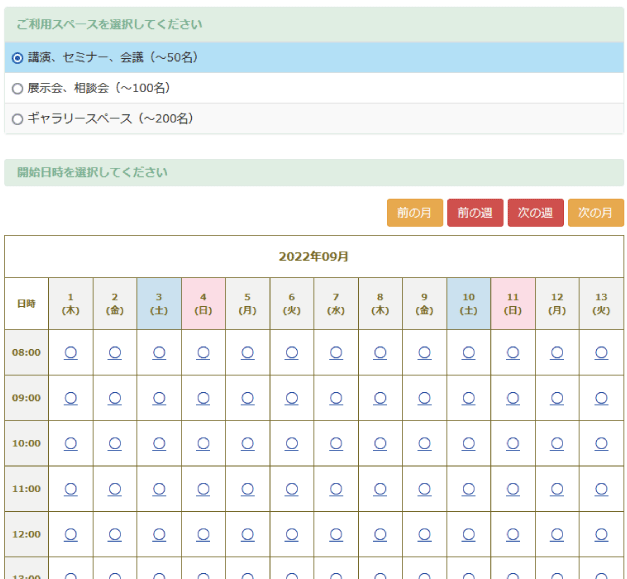Select 12:00 circle on the 10th (土)

468,534
